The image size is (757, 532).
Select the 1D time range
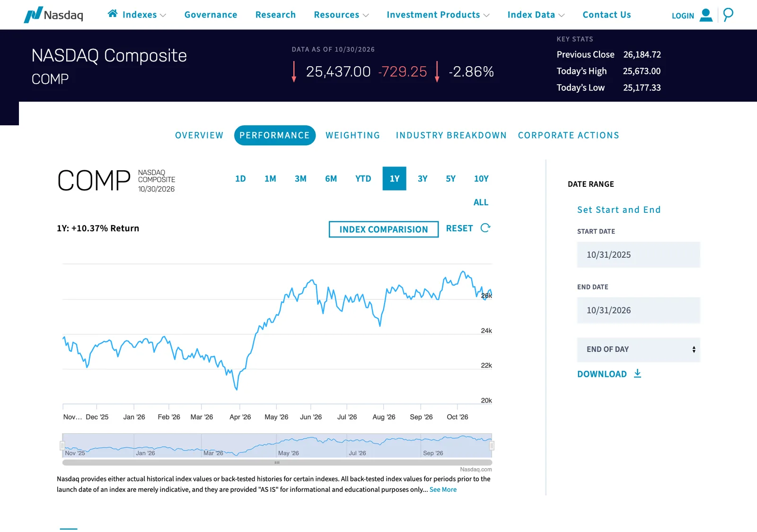(240, 179)
